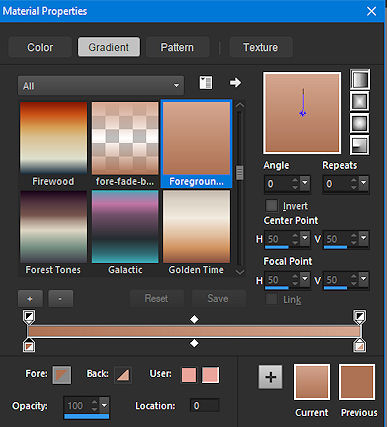
Task: Select the Sunburst gradient style icon
Action: tap(360, 124)
